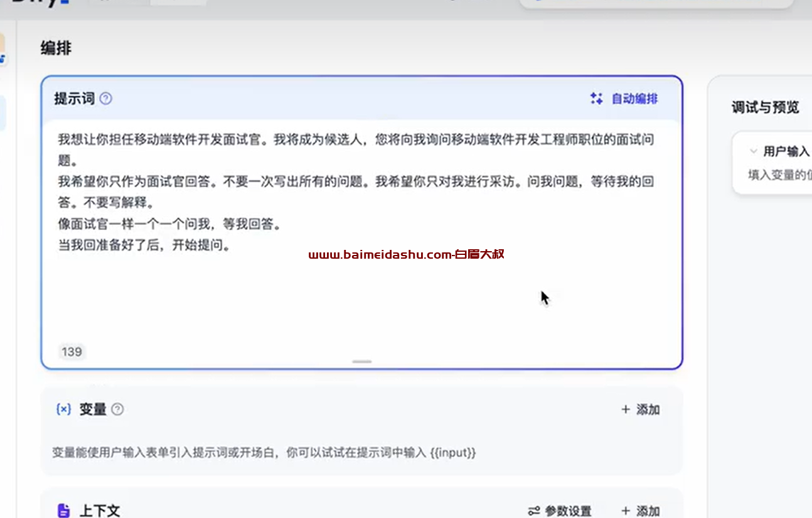Open the help icon beside 提示词
Screen dimensions: 812x518
[x=106, y=99]
